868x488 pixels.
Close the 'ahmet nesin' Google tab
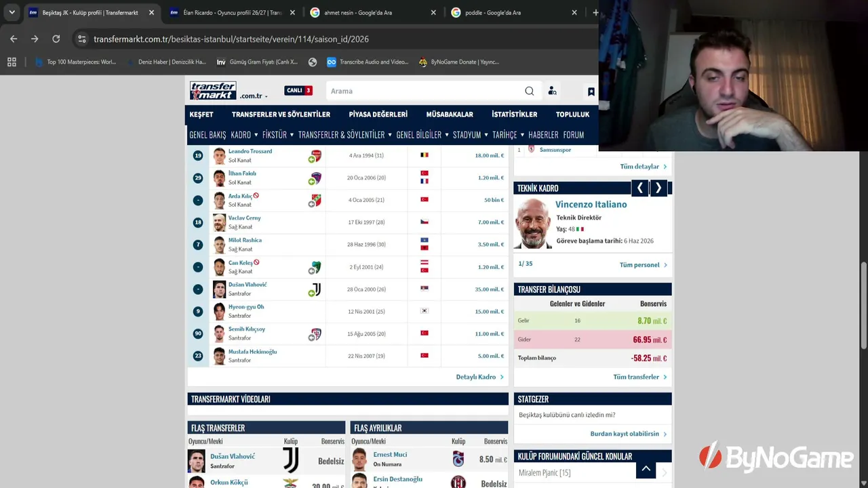pyautogui.click(x=433, y=12)
